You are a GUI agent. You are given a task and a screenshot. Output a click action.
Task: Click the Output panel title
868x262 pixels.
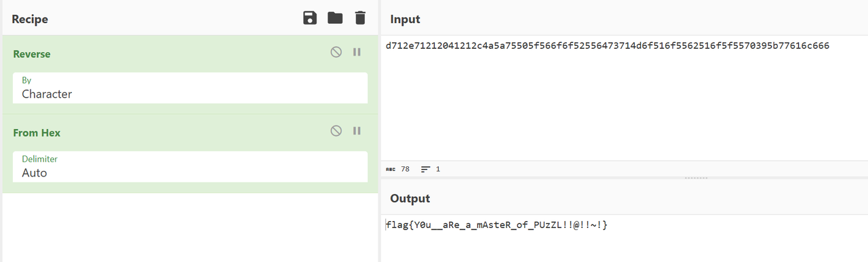pyautogui.click(x=410, y=198)
